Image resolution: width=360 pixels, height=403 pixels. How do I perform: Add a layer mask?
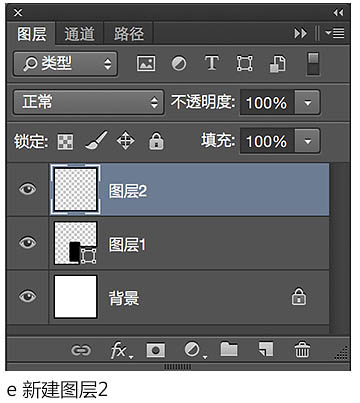[156, 350]
